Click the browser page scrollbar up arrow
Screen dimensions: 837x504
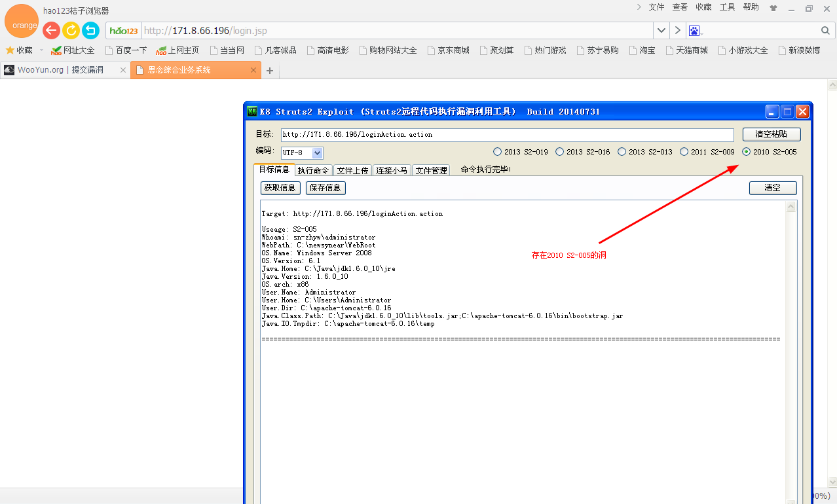pyautogui.click(x=832, y=85)
